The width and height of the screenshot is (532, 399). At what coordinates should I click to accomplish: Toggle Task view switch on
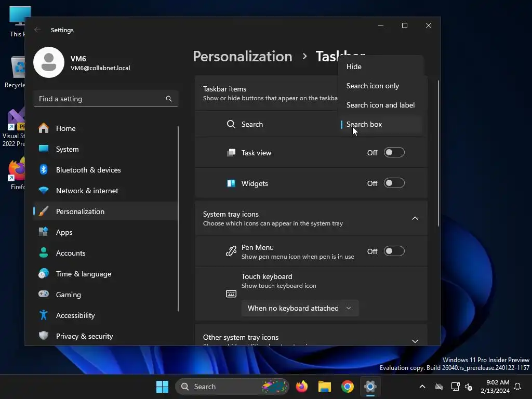(x=394, y=152)
